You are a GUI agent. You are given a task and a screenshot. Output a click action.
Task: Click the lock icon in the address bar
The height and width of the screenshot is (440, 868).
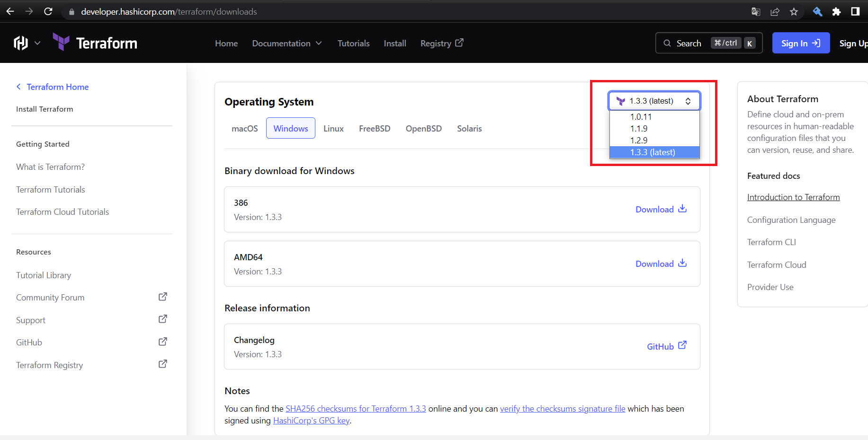pos(72,12)
